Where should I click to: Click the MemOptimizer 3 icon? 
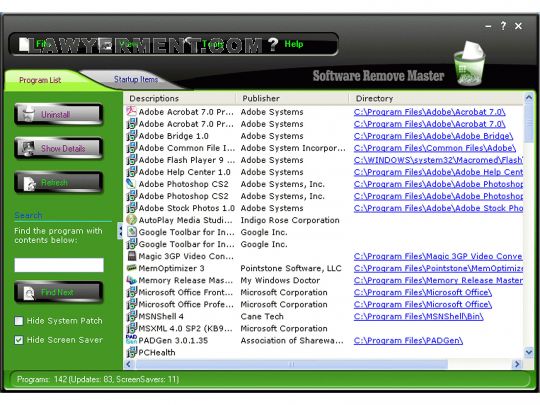pos(131,268)
